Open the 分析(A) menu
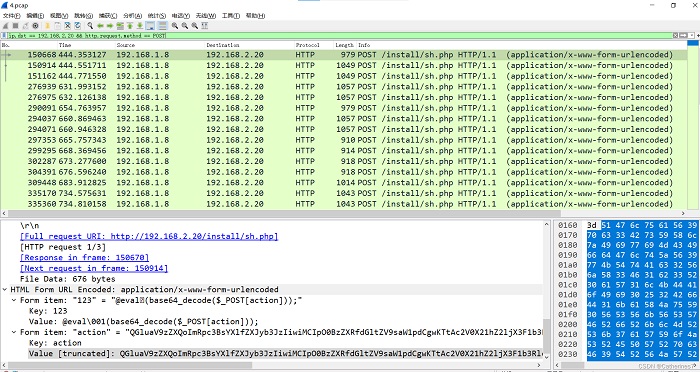This screenshot has height=372, width=700. (x=132, y=16)
